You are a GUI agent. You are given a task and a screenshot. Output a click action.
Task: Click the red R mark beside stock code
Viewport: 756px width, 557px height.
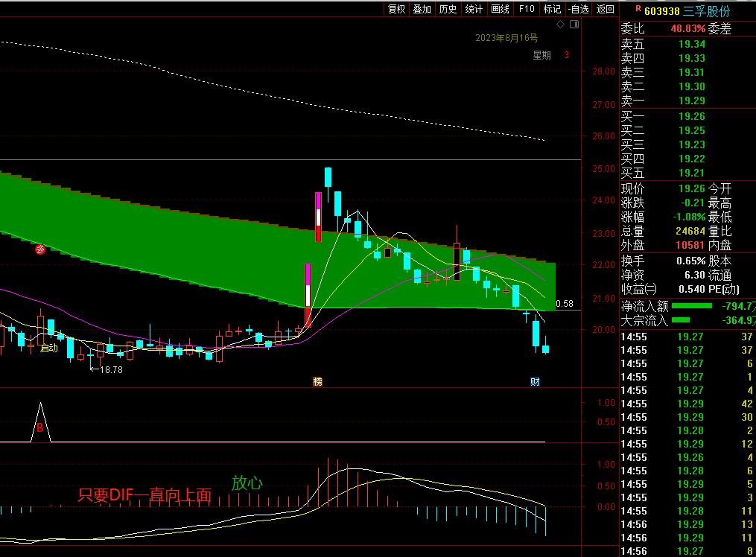click(x=638, y=9)
